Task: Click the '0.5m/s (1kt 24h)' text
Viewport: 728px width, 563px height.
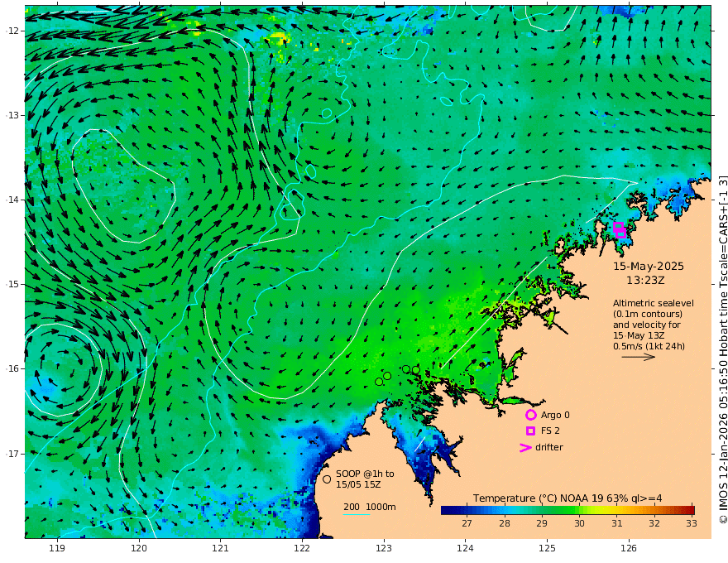Action: click(x=649, y=346)
